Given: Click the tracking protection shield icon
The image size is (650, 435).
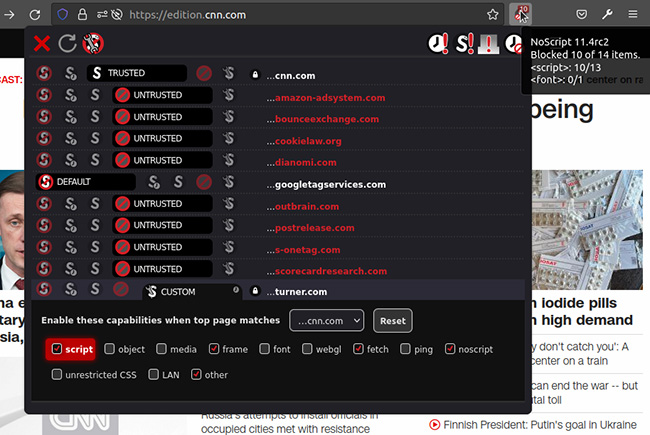Looking at the screenshot, I should point(63,15).
